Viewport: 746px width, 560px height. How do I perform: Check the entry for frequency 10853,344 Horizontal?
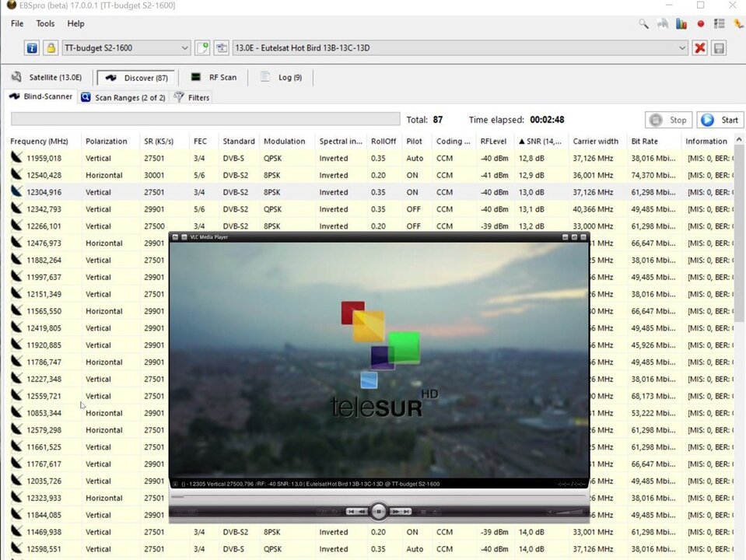click(x=16, y=413)
